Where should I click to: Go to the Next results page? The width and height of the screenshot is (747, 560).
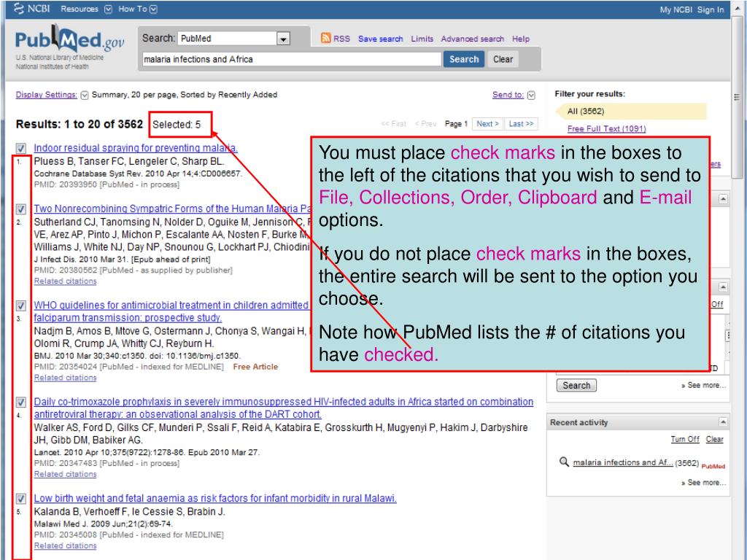tap(487, 124)
